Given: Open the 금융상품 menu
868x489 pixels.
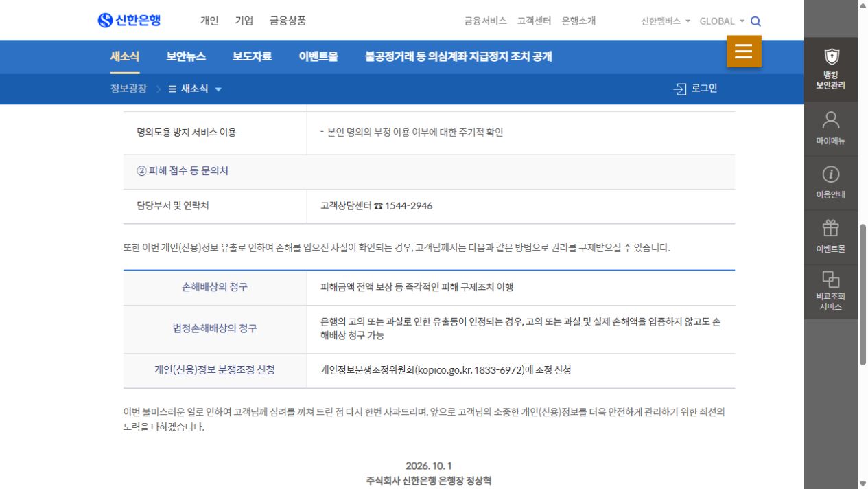Looking at the screenshot, I should 288,21.
